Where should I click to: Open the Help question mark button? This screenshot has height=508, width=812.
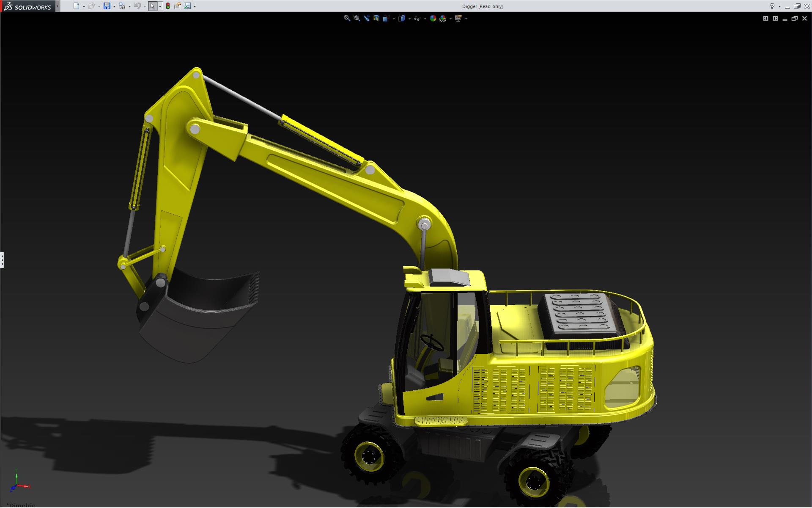click(772, 6)
